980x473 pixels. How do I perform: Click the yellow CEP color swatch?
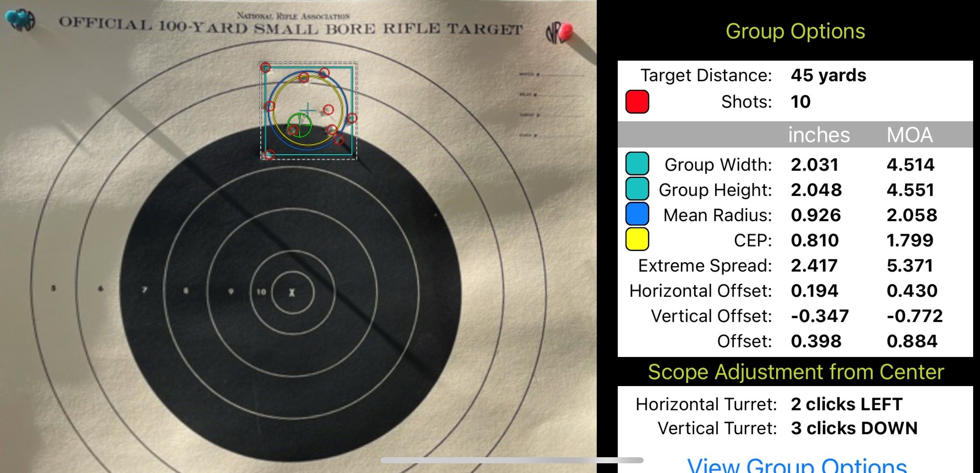(x=637, y=239)
